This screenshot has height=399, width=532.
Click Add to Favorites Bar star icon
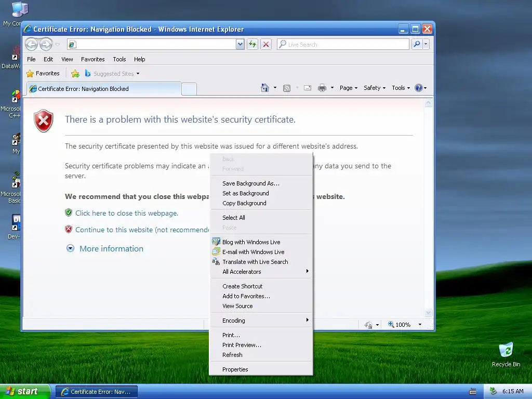pos(75,73)
